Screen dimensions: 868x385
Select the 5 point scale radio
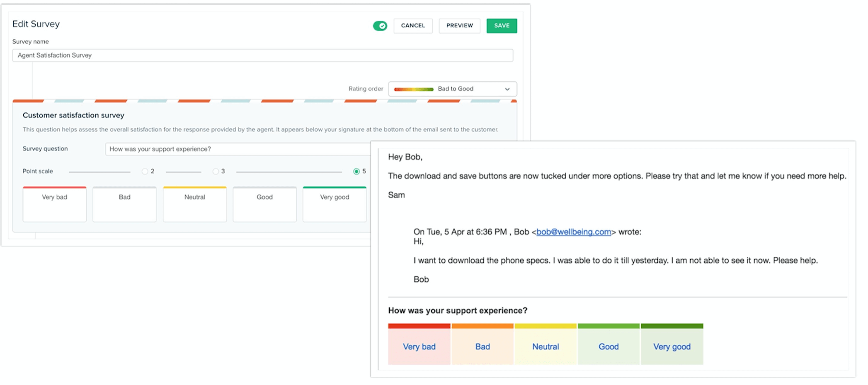tap(356, 171)
